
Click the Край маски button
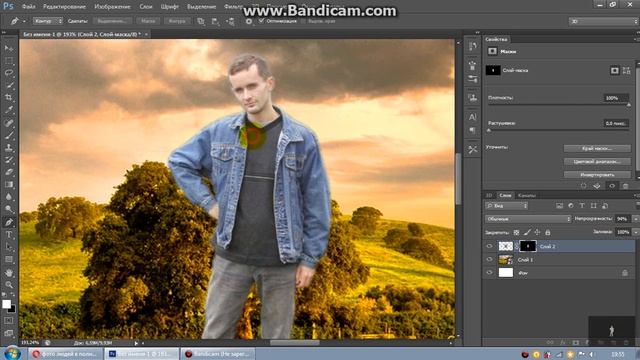click(597, 148)
